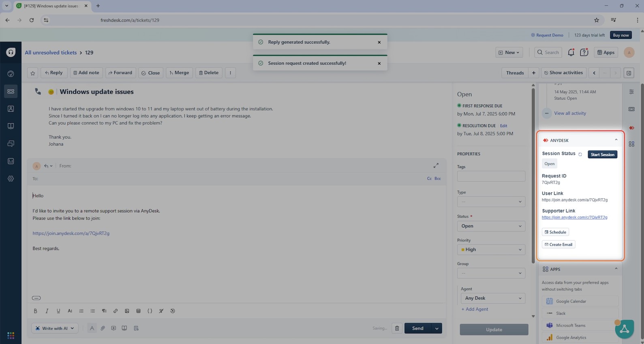Screen dimensions: 644x344
Task: Insert a hyperlink in the reply
Action: coord(116,311)
